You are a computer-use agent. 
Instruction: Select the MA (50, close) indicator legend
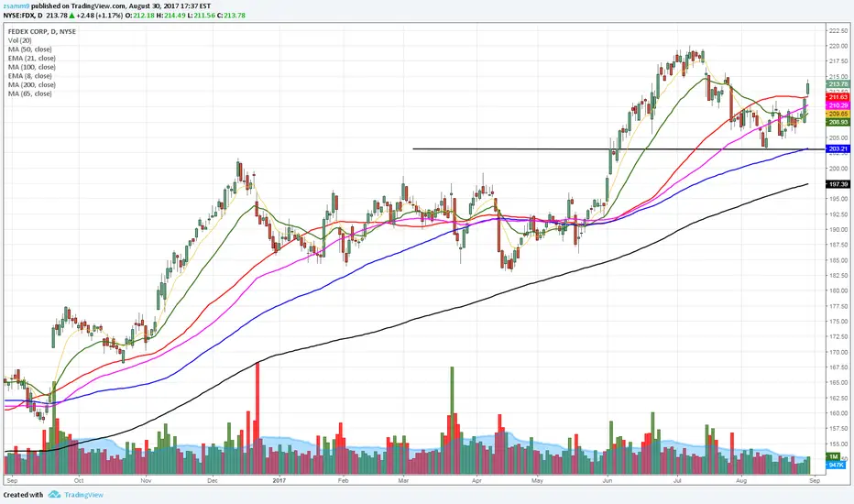[30, 49]
